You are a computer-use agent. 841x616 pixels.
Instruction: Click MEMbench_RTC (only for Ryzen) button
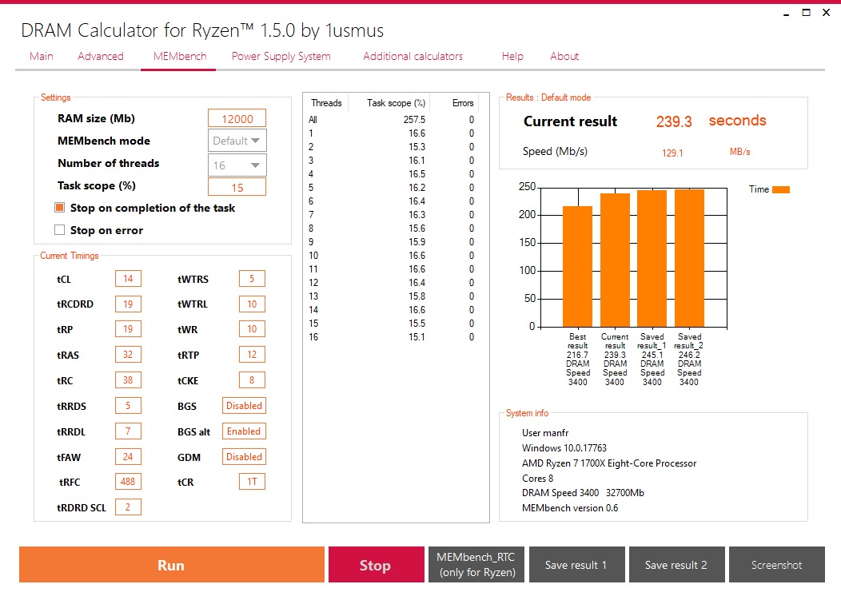coord(476,565)
